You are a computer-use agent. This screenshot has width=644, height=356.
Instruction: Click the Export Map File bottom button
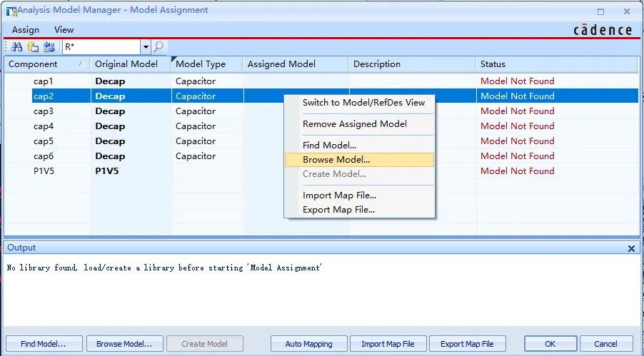coord(468,344)
